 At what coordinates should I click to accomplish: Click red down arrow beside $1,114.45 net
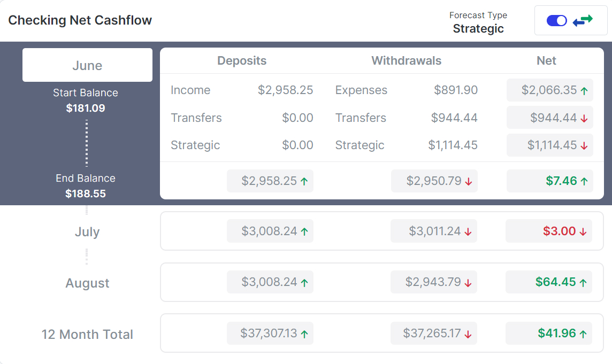pyautogui.click(x=584, y=146)
